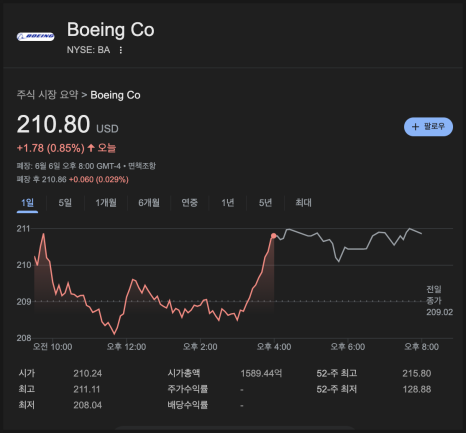The width and height of the screenshot is (466, 433).
Task: Click the +1.78 (0.85%) change text
Action: click(51, 148)
